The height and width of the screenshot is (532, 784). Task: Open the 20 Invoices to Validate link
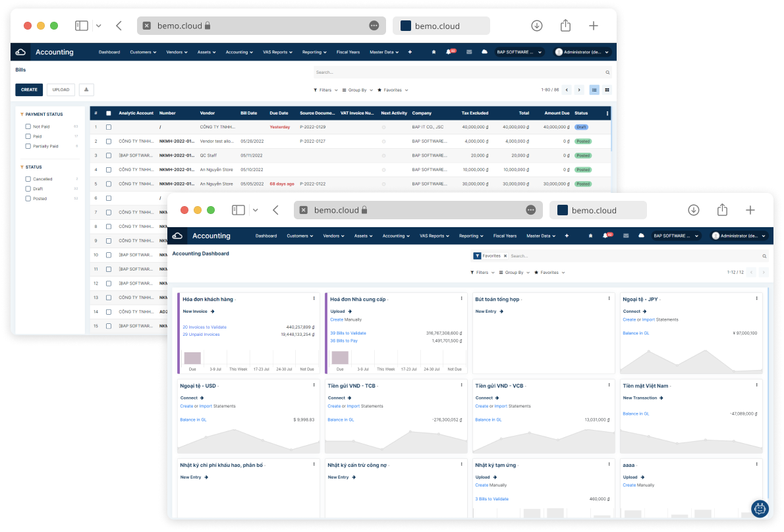click(x=204, y=327)
